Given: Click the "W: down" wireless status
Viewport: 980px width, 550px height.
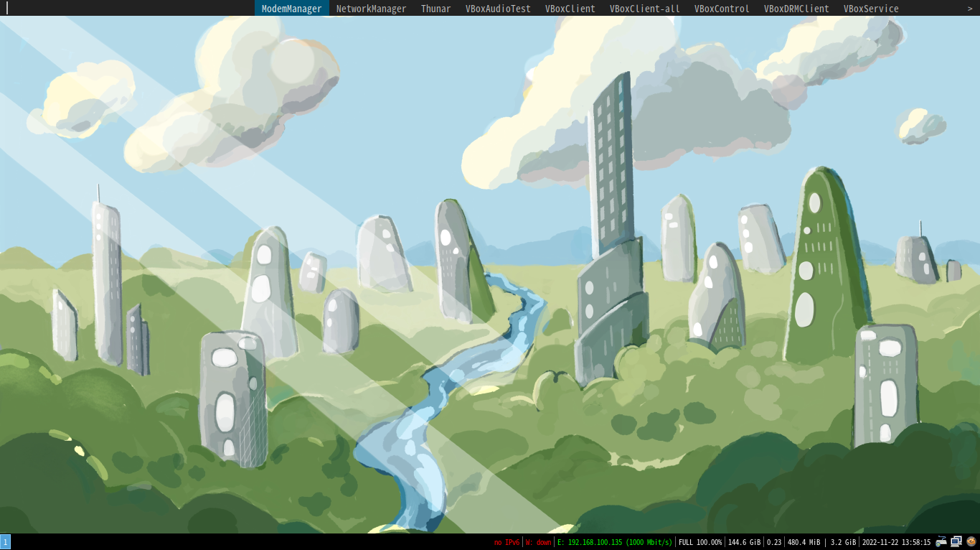Looking at the screenshot, I should click(539, 543).
